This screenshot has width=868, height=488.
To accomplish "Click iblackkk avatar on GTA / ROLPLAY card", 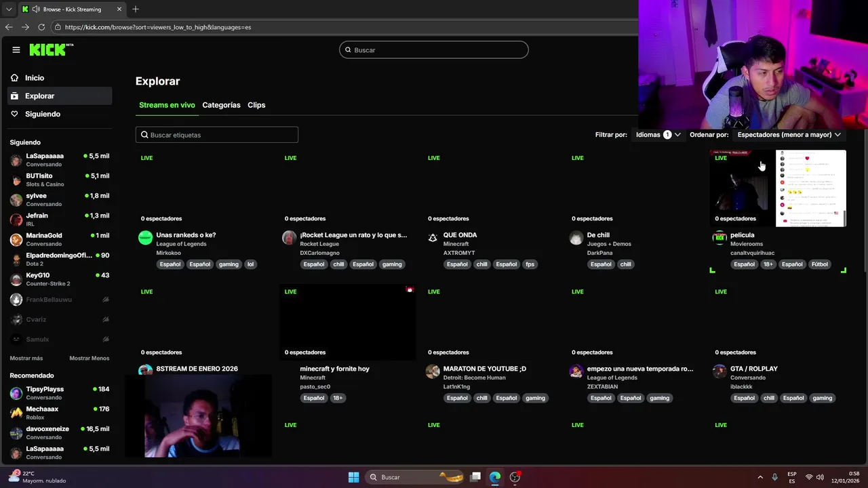I will coord(719,371).
